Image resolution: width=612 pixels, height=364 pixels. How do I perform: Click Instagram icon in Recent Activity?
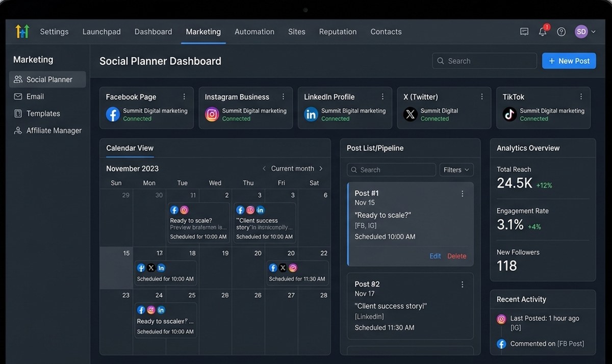click(501, 319)
